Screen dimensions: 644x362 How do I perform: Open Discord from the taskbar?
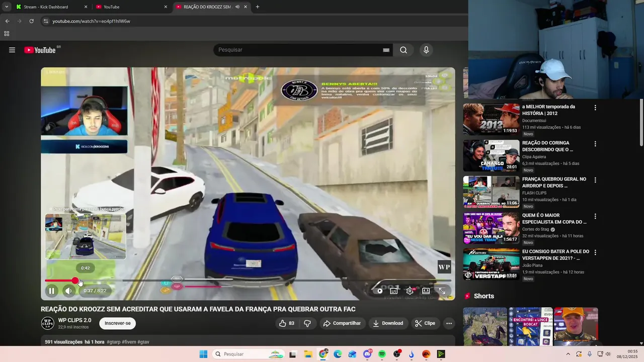click(368, 354)
